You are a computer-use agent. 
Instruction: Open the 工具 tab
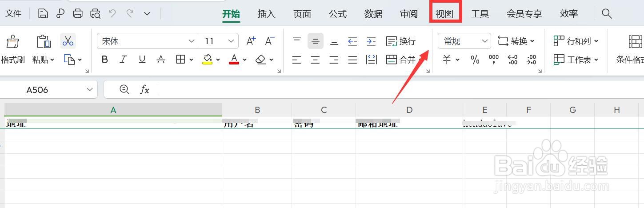[480, 14]
